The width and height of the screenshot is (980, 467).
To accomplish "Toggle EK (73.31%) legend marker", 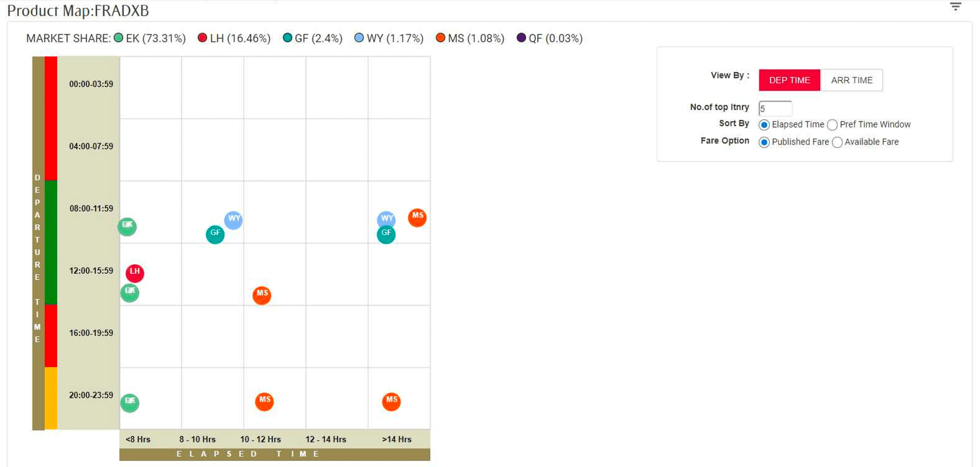I will point(119,38).
